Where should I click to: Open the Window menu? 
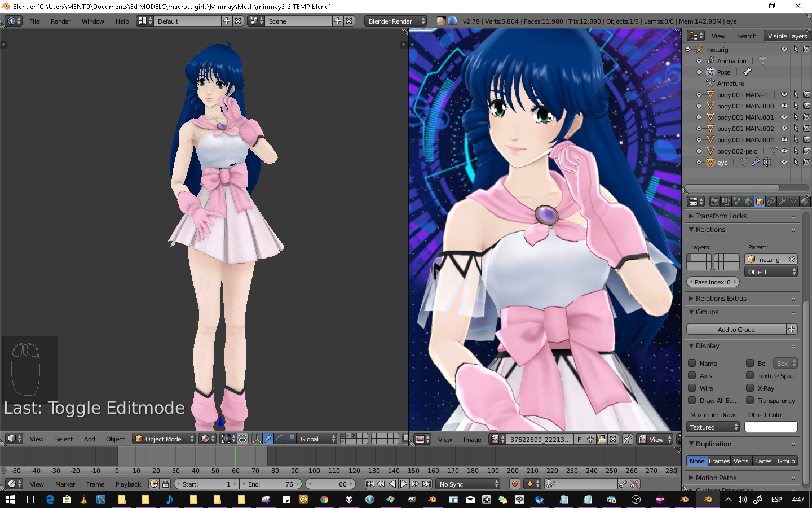click(x=92, y=21)
